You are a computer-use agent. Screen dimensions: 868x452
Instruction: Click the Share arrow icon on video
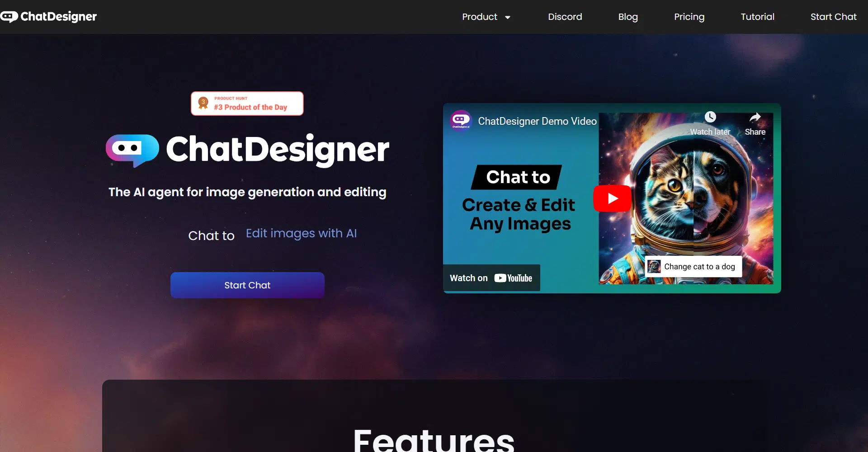pyautogui.click(x=755, y=118)
